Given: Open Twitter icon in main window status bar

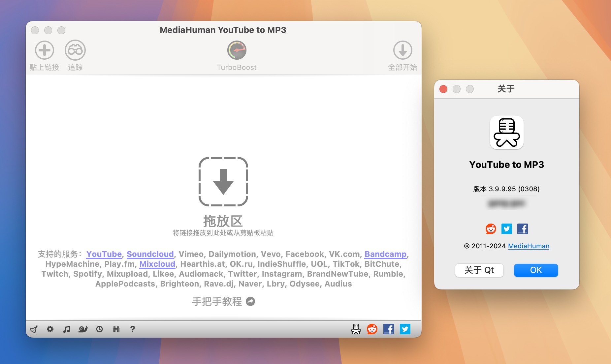Looking at the screenshot, I should click(x=405, y=329).
